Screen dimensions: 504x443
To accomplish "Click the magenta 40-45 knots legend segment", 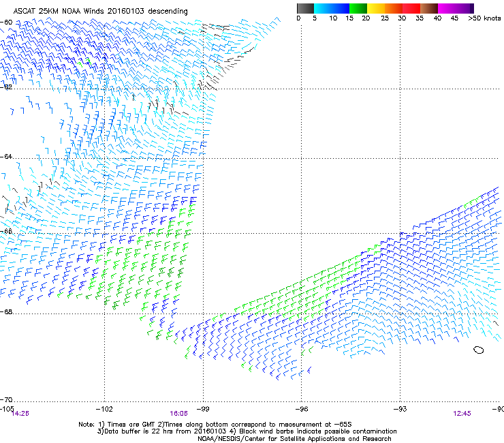I will [447, 8].
